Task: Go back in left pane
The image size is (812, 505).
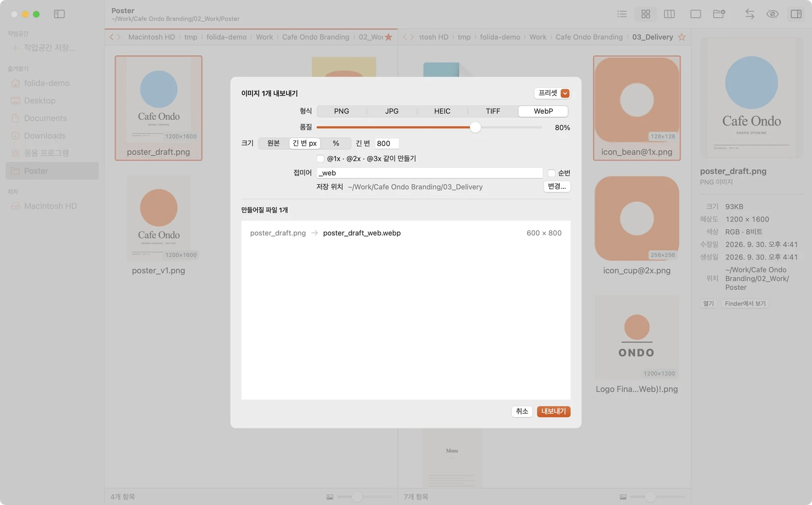Action: click(x=112, y=37)
